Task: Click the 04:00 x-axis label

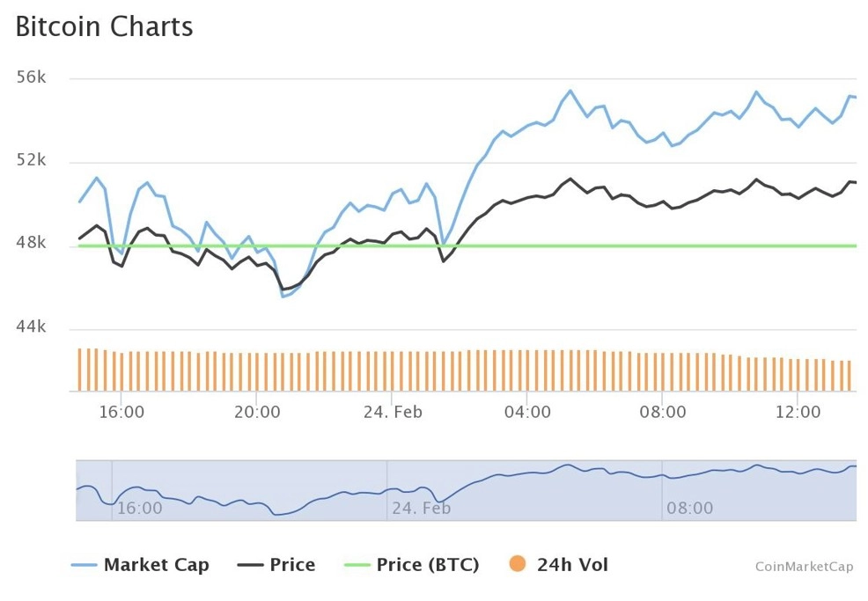Action: coord(527,412)
